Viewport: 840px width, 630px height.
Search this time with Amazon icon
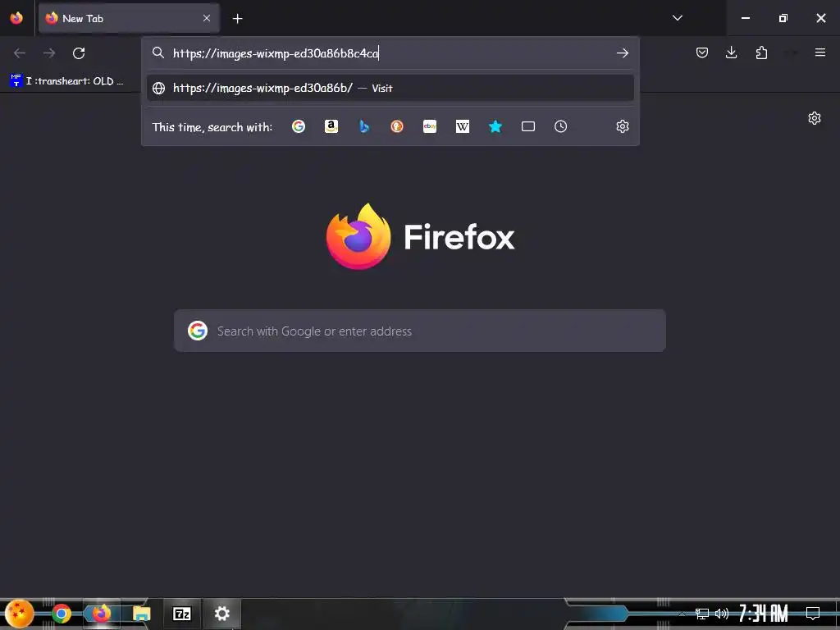(331, 126)
